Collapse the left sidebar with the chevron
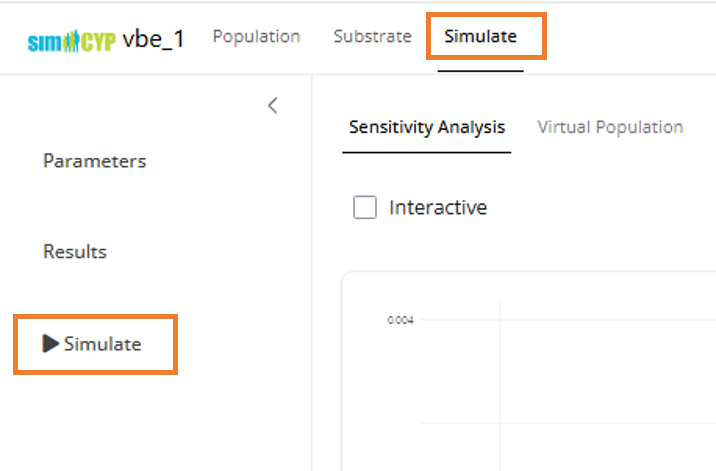Viewport: 716px width, 471px height. coord(272,105)
